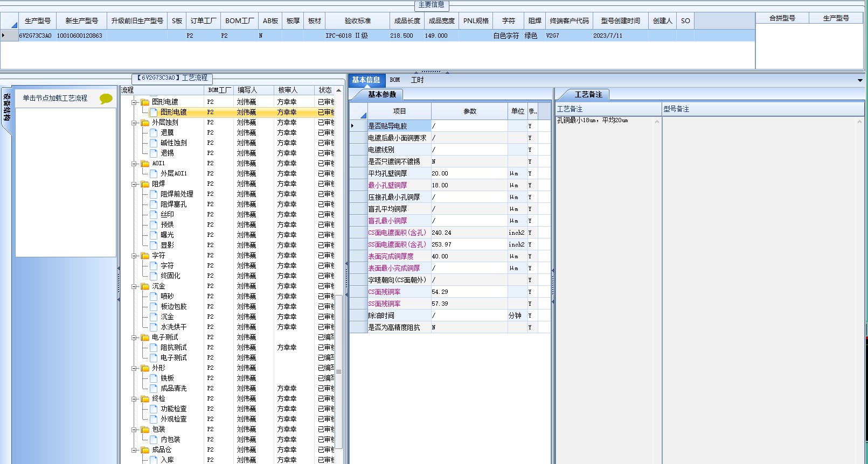Click the document icon beside 丝印
Screen dimensions: 868x464
point(154,214)
